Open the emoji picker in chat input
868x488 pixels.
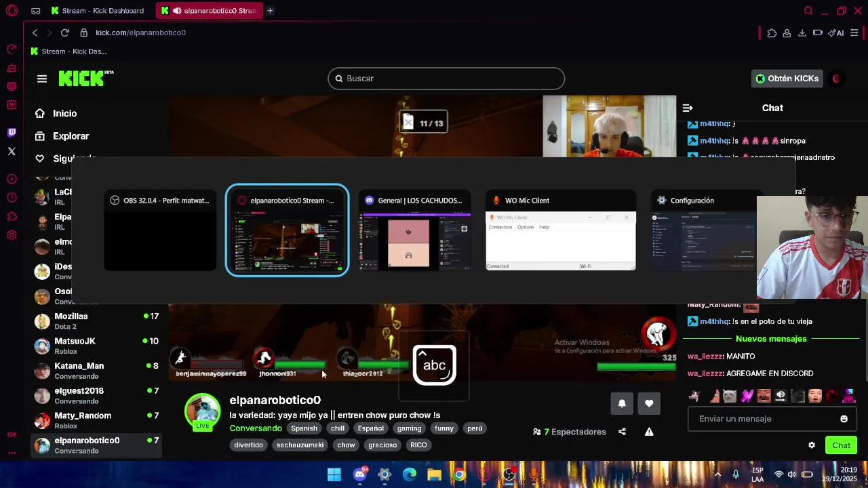[x=844, y=419]
